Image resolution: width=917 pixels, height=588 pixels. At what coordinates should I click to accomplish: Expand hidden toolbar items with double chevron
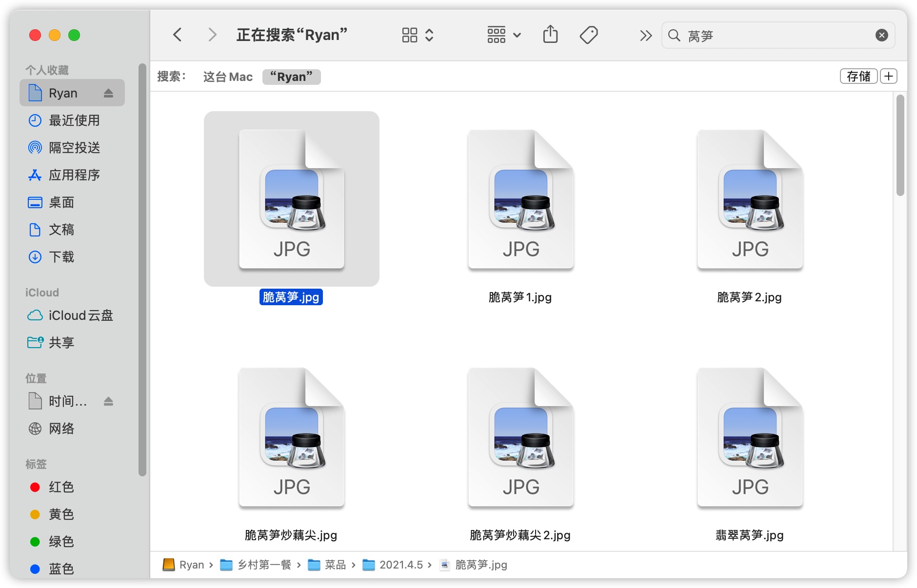coord(645,35)
